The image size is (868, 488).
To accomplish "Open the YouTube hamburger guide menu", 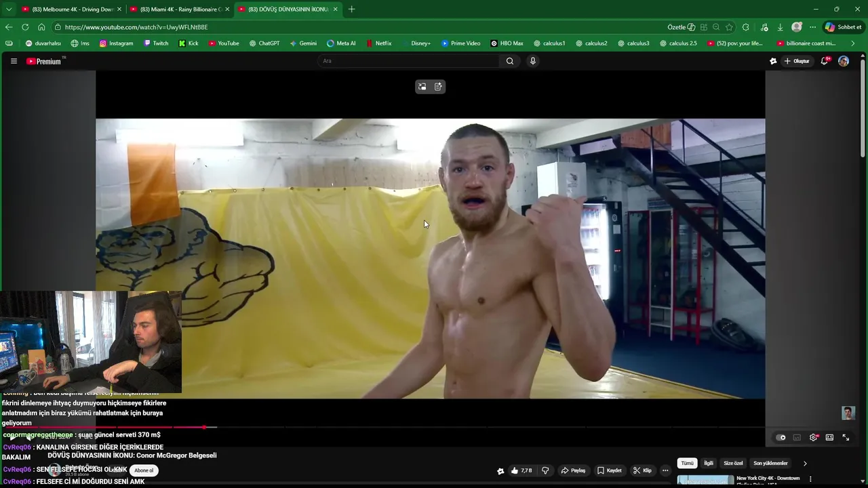I will tap(14, 61).
